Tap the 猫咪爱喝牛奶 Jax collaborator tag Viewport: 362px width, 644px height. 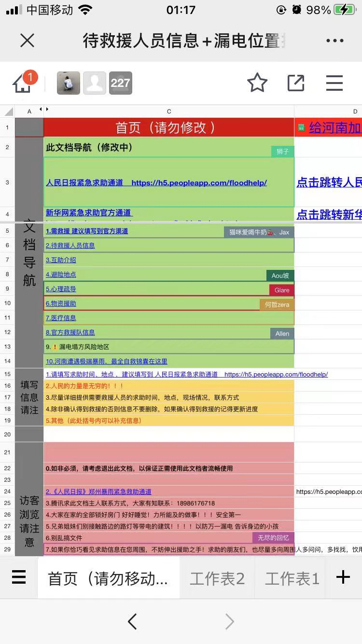(259, 232)
